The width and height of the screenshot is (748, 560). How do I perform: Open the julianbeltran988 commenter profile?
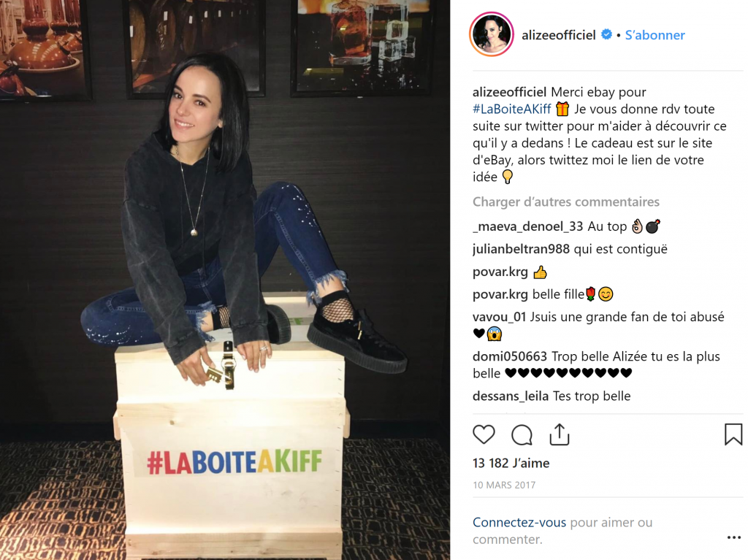(521, 249)
